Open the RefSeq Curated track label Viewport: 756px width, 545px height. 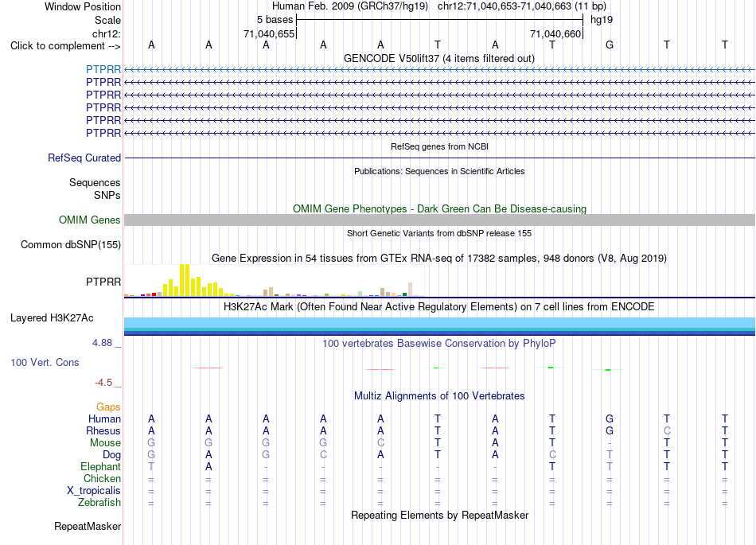(x=84, y=158)
